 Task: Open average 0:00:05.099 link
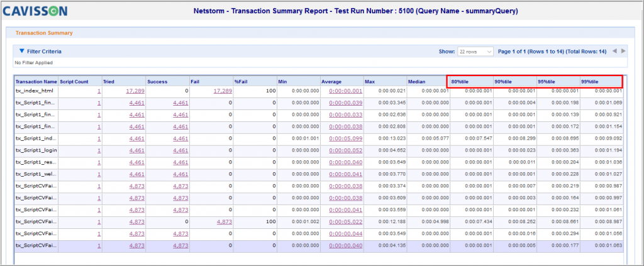pyautogui.click(x=346, y=139)
